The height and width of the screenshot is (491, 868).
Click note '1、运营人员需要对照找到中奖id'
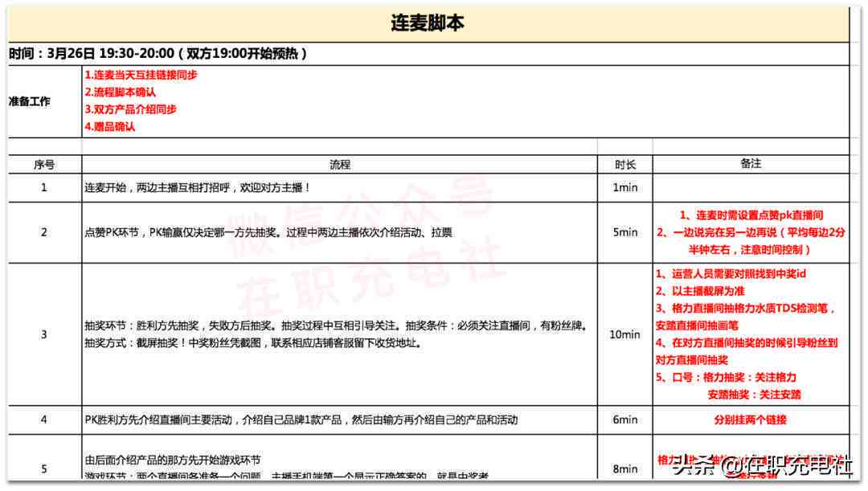point(731,273)
